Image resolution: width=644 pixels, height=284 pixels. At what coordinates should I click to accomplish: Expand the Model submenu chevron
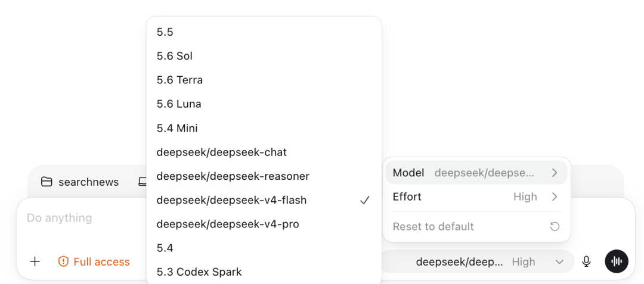pyautogui.click(x=555, y=173)
